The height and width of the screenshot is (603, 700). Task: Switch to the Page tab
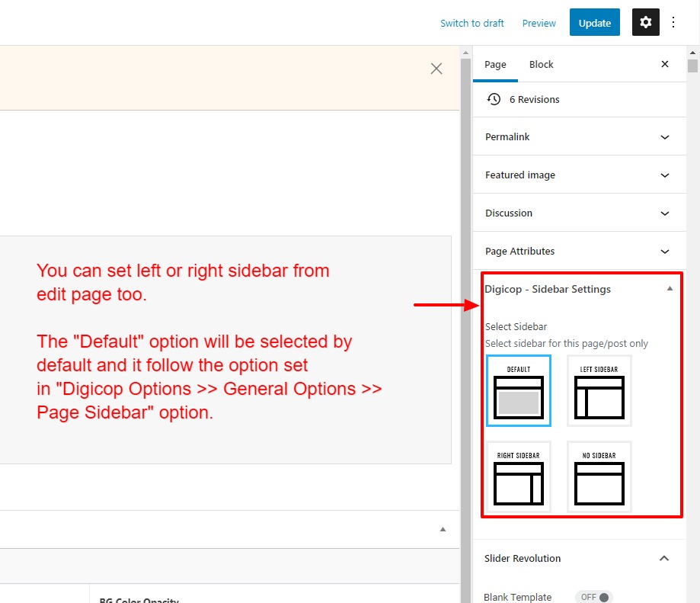coord(495,64)
